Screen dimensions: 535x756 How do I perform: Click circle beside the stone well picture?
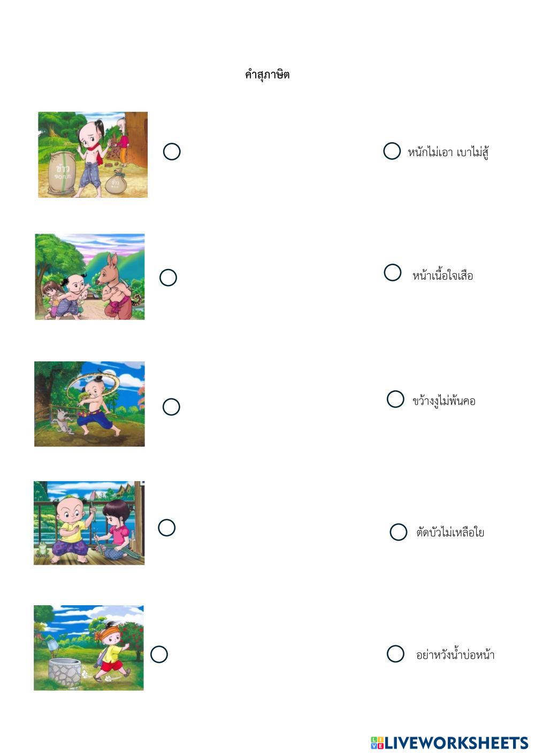159,654
